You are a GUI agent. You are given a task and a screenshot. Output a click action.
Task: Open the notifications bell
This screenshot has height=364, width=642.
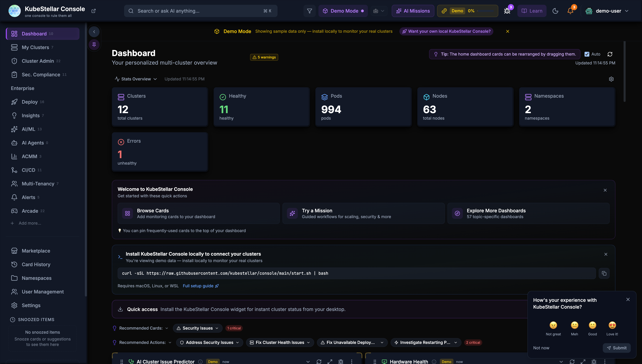(570, 11)
